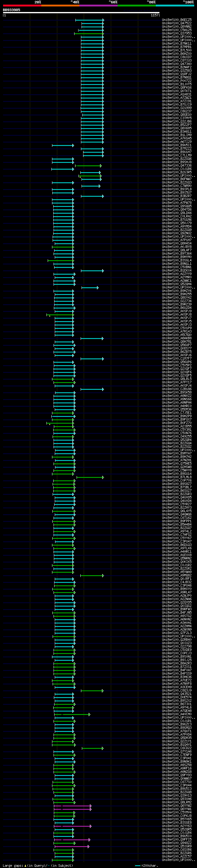Click the red 20% legend segment

click(x=22, y=6)
